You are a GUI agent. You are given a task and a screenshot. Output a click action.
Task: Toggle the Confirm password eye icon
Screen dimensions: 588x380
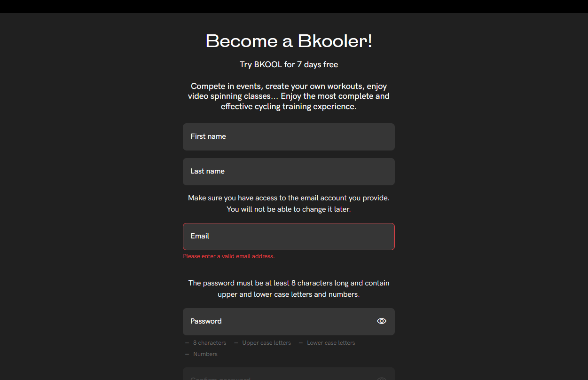tap(382, 379)
